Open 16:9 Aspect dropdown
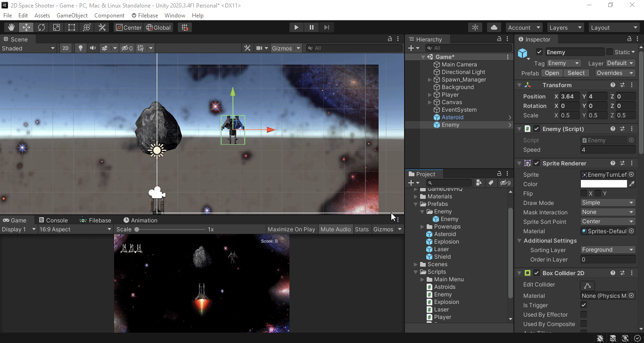Image resolution: width=644 pixels, height=343 pixels. pos(75,229)
